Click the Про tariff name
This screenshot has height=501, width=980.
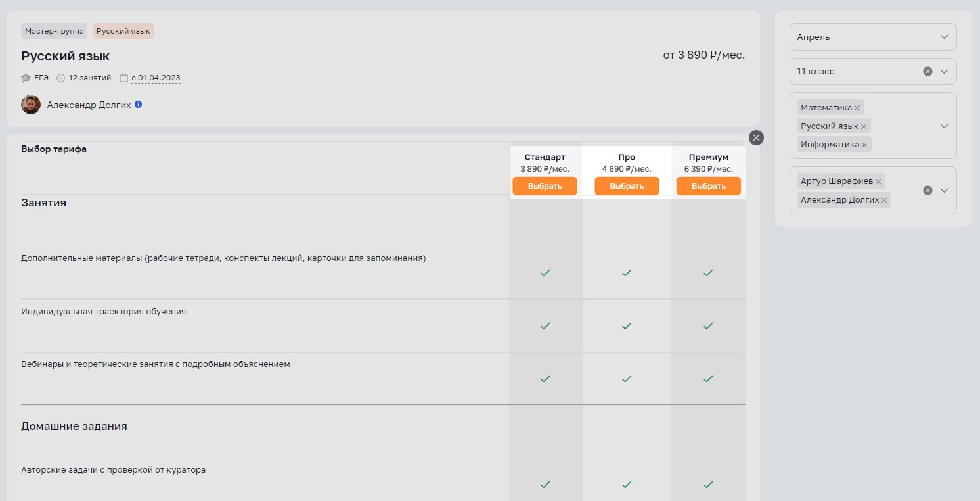(627, 157)
